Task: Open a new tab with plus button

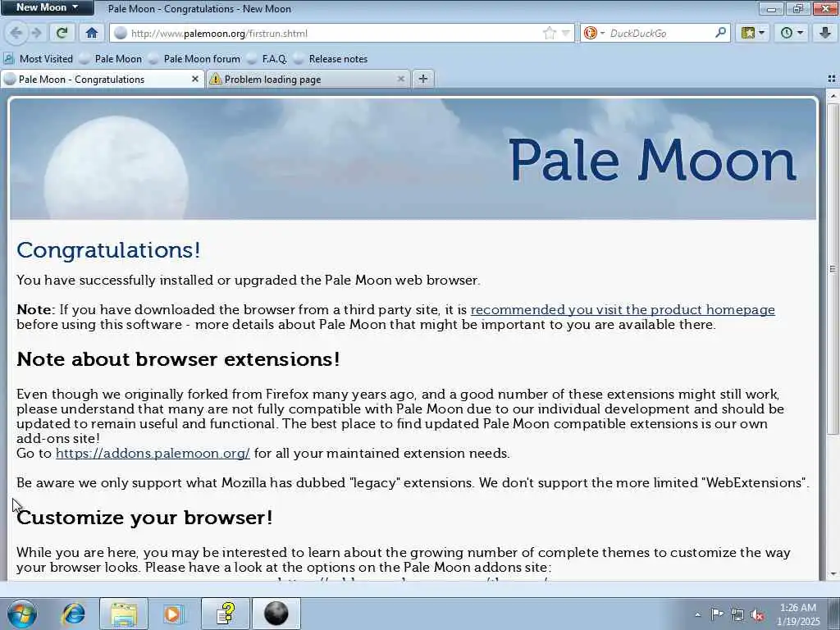Action: tap(423, 79)
